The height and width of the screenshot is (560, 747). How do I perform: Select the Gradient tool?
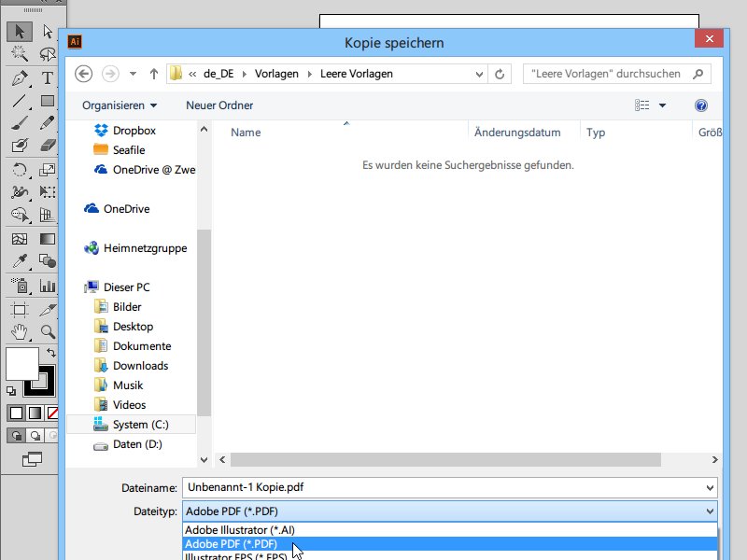pyautogui.click(x=47, y=239)
